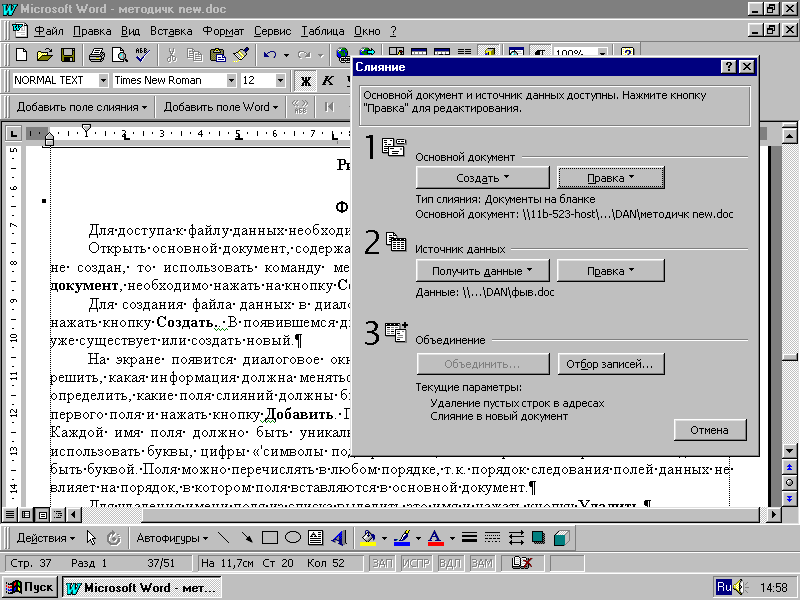Click the Отбор записей... button
Viewport: 800px width, 600px height.
coord(611,364)
